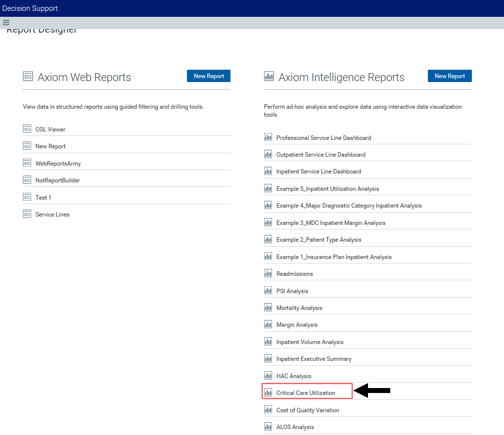This screenshot has width=504, height=435.
Task: Open the Service Lines report
Action: pos(52,215)
